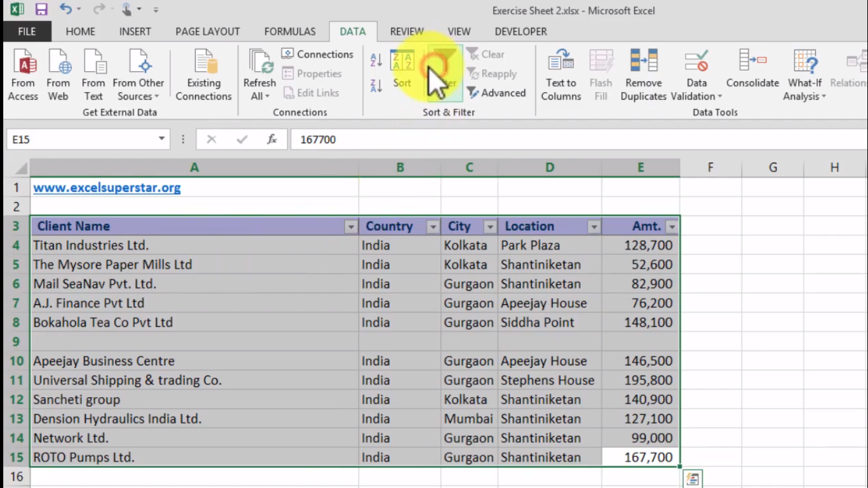Click the Name Box showing E15

81,139
